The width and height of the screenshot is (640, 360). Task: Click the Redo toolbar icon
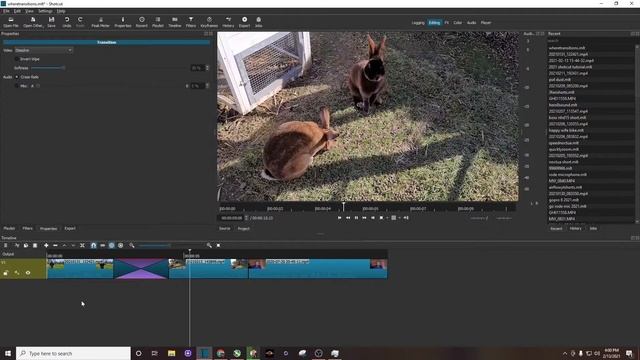click(80, 22)
